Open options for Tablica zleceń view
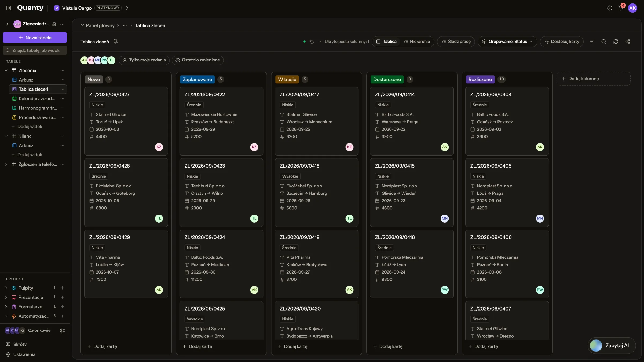Screen dimensions: 644x362 [62, 89]
